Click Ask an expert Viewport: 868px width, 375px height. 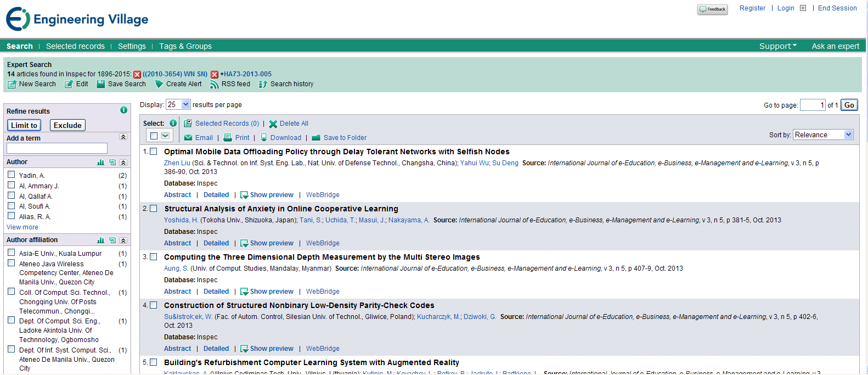836,46
